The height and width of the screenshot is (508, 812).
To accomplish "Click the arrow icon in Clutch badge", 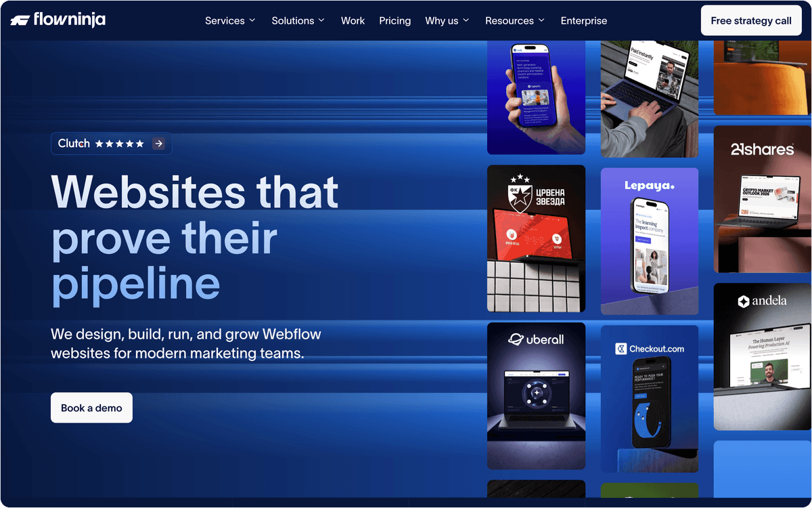I will tap(158, 144).
